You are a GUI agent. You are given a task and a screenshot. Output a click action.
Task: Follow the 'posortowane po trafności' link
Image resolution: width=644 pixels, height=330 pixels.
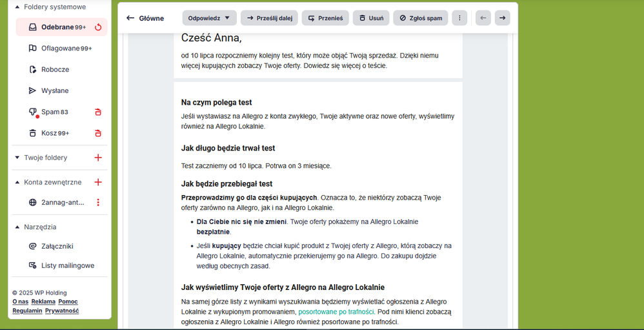[336, 312]
